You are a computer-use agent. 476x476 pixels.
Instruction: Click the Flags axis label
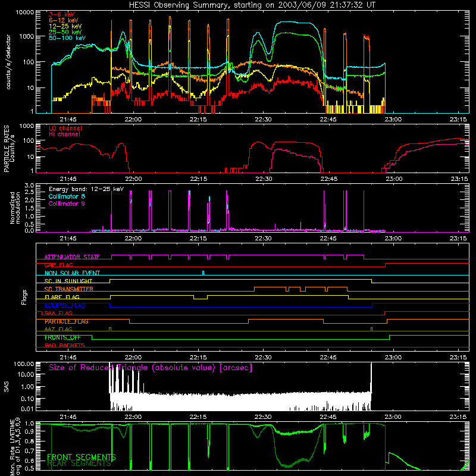pos(24,297)
